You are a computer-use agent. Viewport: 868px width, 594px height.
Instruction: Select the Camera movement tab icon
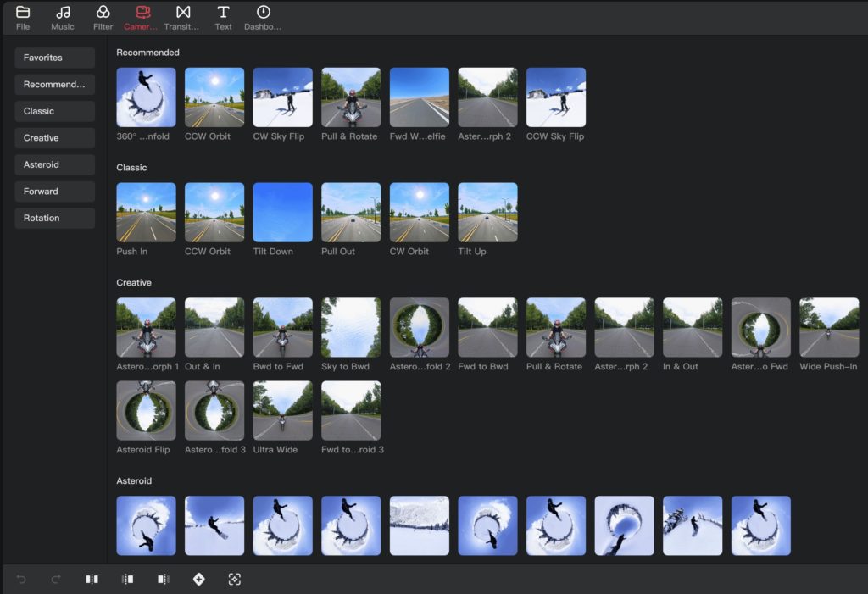[x=142, y=12]
